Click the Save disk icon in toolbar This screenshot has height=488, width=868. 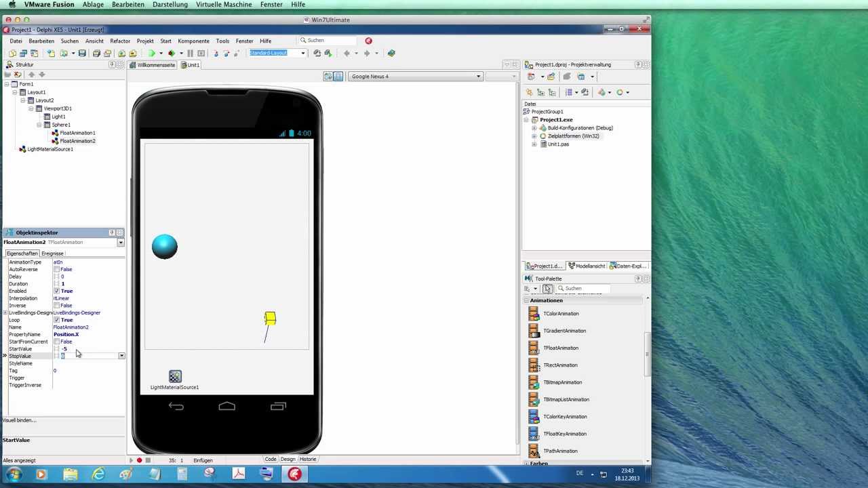(x=82, y=54)
